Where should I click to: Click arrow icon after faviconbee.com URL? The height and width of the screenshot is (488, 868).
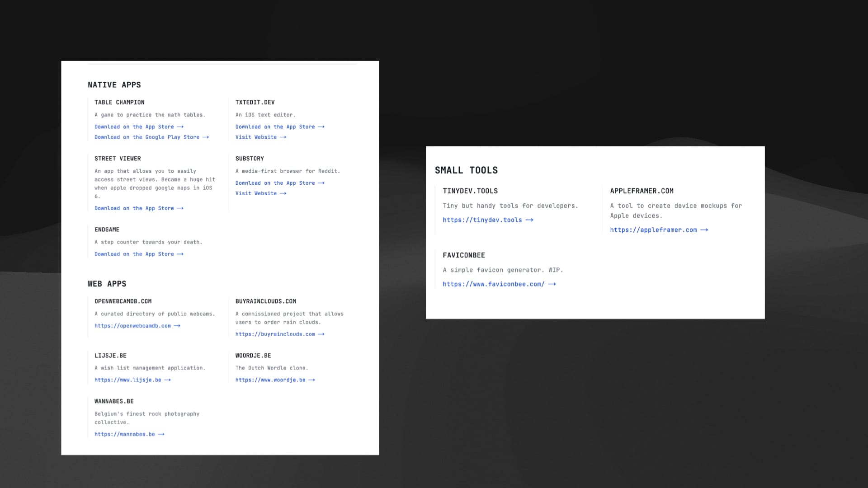pos(552,284)
